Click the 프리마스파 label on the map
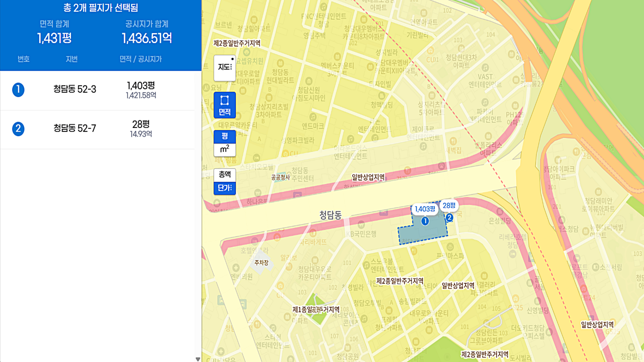Viewport: 644px width, 362px height. [450, 256]
